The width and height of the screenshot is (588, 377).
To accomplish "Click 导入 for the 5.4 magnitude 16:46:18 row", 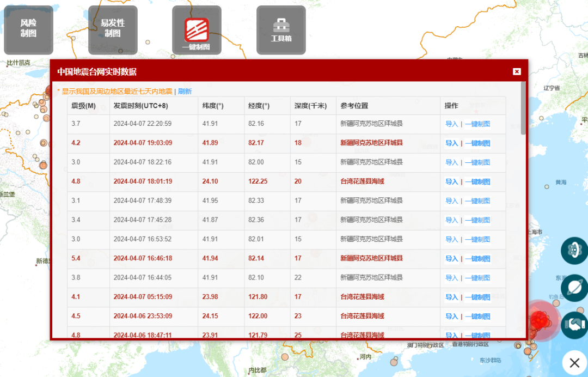I will point(452,258).
